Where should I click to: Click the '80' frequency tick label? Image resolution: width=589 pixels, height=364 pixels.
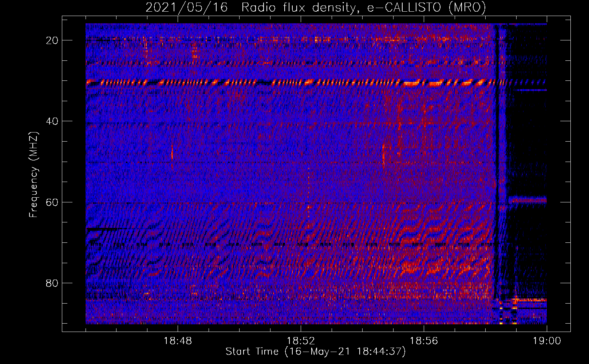click(x=52, y=283)
